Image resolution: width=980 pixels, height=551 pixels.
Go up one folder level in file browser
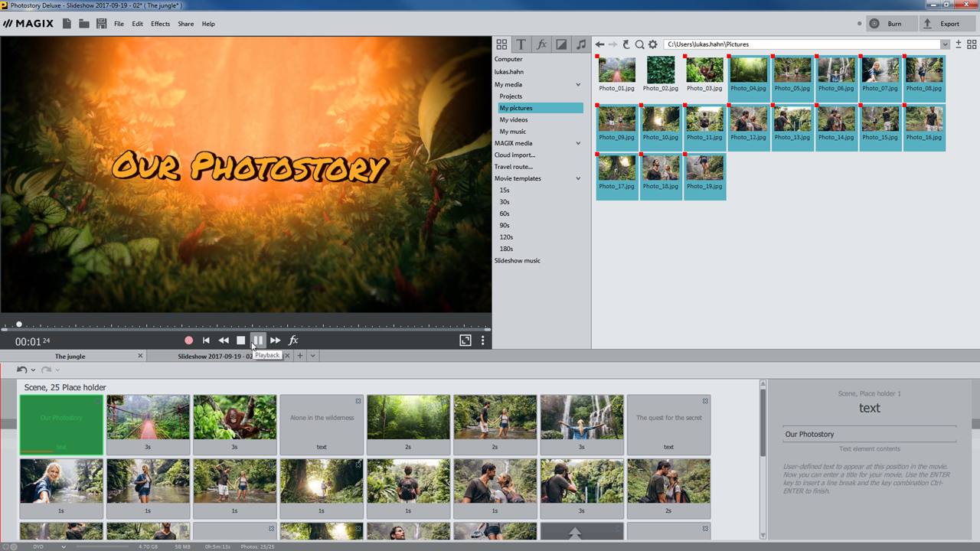click(x=626, y=44)
